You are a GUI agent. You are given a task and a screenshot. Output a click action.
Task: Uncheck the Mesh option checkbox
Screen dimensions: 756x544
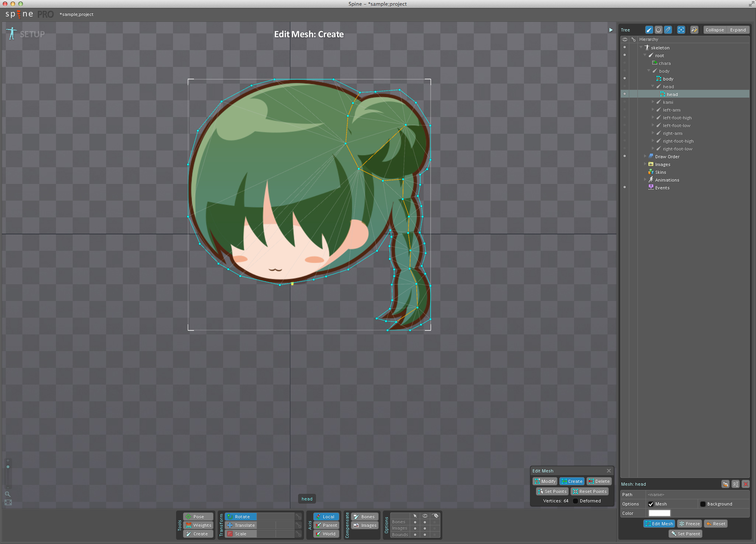click(x=651, y=504)
